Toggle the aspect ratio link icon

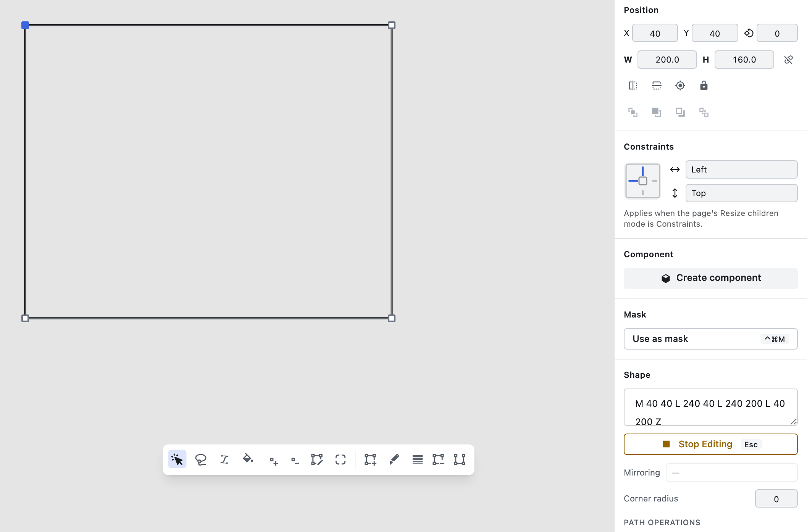click(x=789, y=60)
